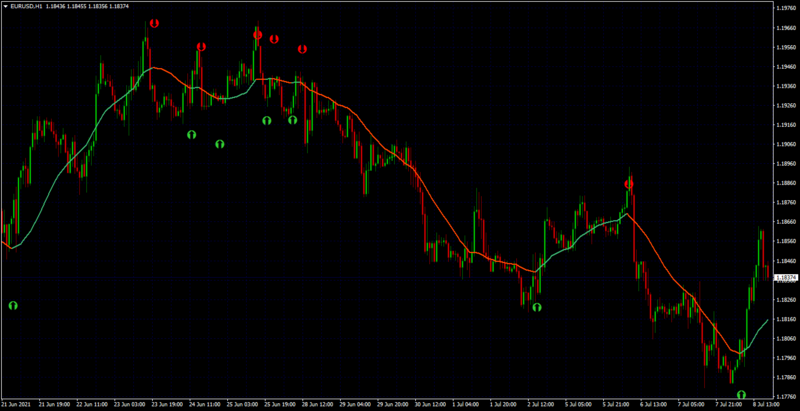Click the red sell arrow at the 6 Jul peak
800x411 pixels.
pos(629,184)
